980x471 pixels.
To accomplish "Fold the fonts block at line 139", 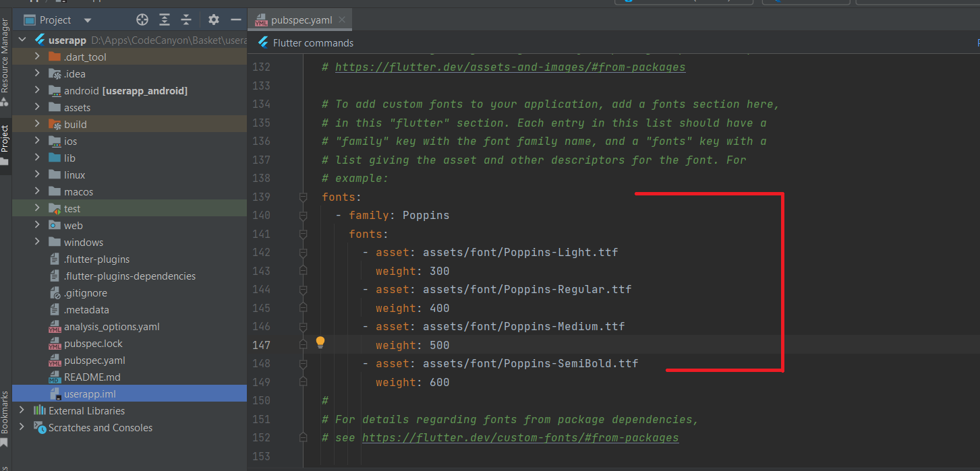I will [x=303, y=197].
